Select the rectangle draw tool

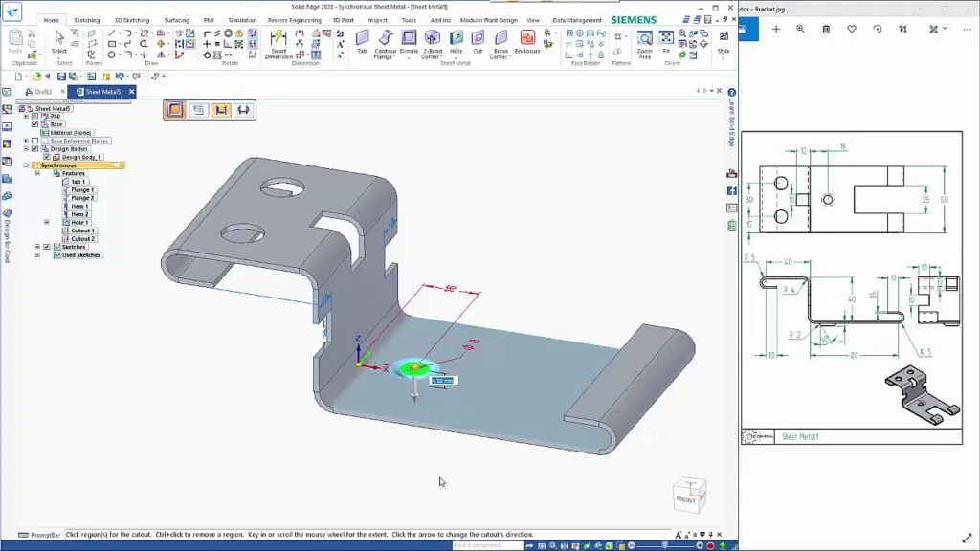pyautogui.click(x=111, y=44)
